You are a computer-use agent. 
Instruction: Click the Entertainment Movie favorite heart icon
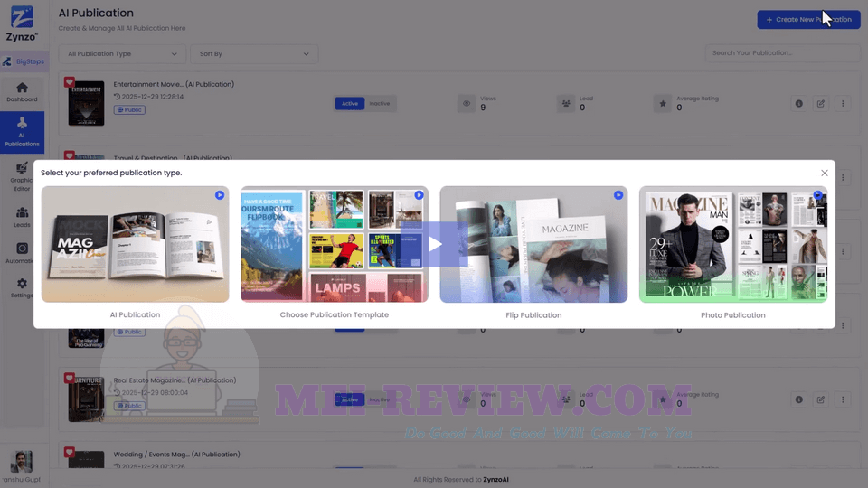coord(70,82)
